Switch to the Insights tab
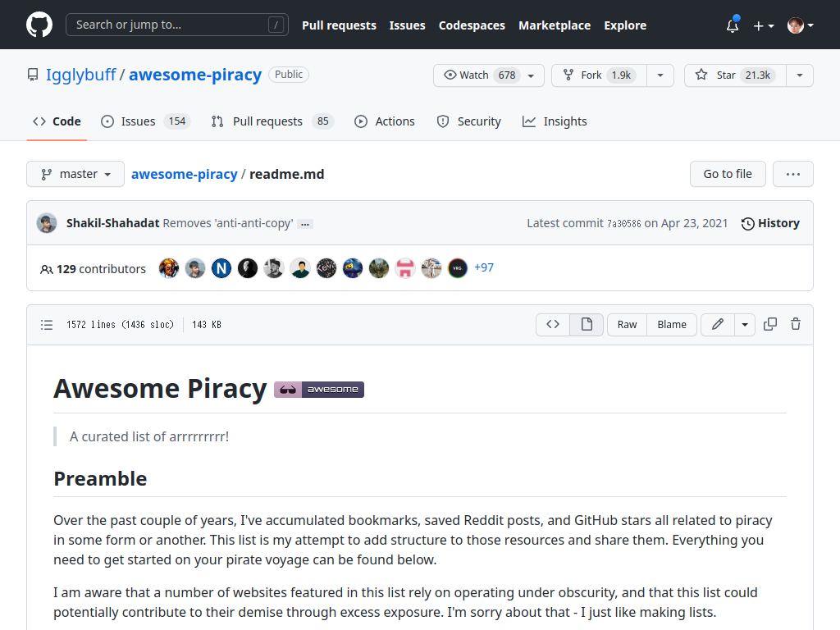The width and height of the screenshot is (840, 630). 555,121
